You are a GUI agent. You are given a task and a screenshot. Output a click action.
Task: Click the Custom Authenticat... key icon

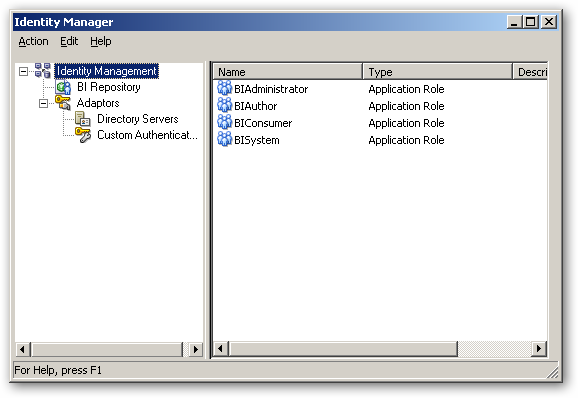pos(83,135)
